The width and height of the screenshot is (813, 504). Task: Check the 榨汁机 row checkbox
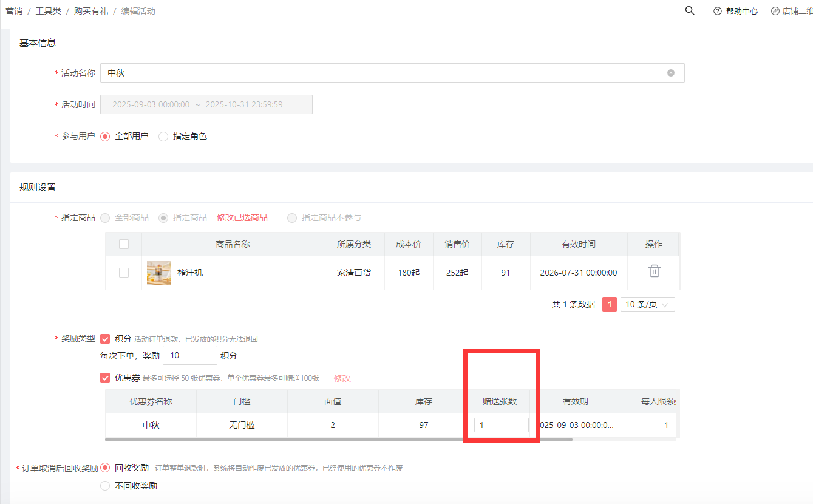click(124, 273)
